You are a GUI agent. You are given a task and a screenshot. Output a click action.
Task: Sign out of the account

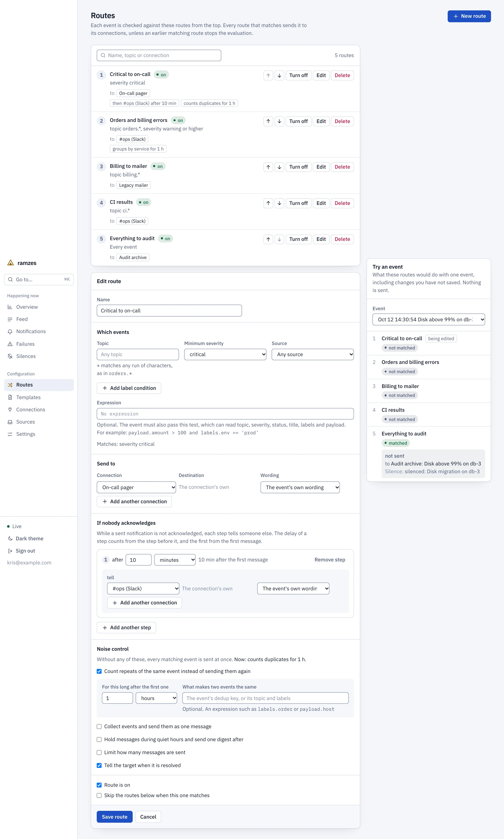22,551
